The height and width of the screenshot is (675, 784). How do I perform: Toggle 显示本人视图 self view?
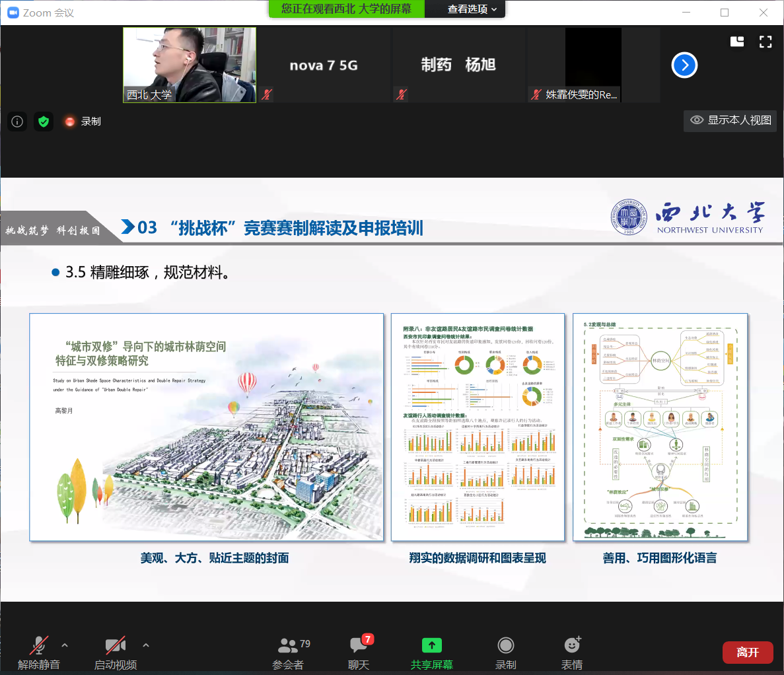pyautogui.click(x=731, y=120)
